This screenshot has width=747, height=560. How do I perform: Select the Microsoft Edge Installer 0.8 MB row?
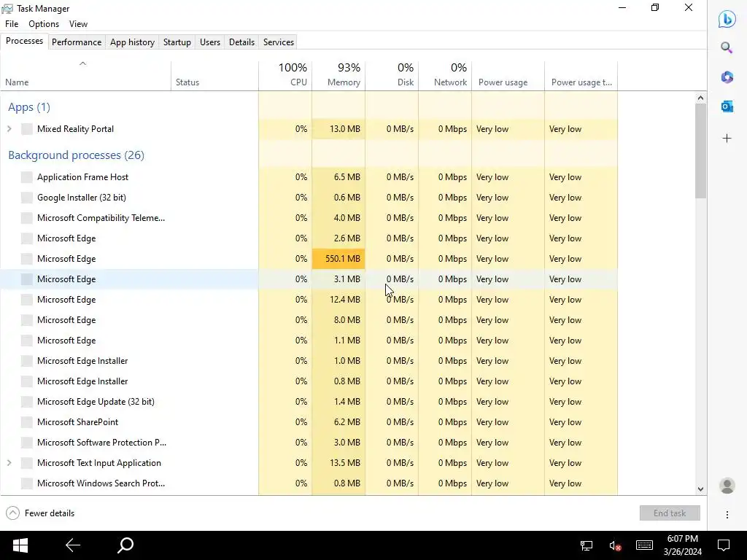tap(309, 381)
